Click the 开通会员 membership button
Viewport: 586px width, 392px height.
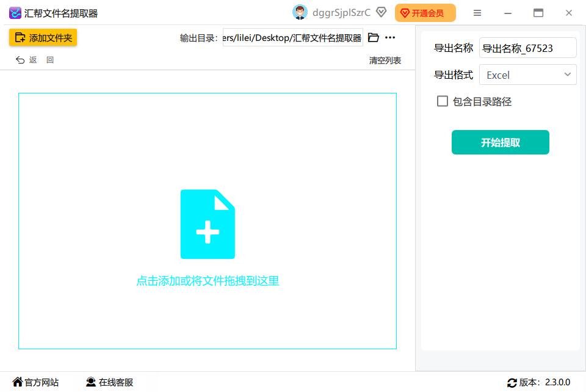point(425,12)
